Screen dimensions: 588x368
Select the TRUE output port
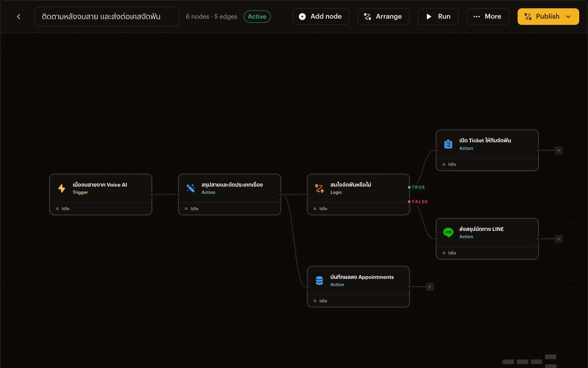(x=409, y=187)
